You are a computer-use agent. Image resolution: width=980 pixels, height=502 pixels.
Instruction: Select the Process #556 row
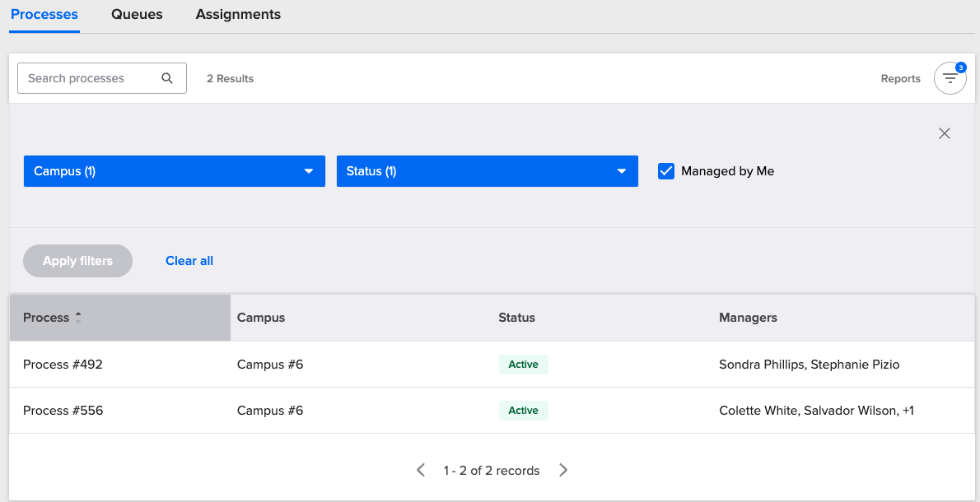click(x=63, y=410)
